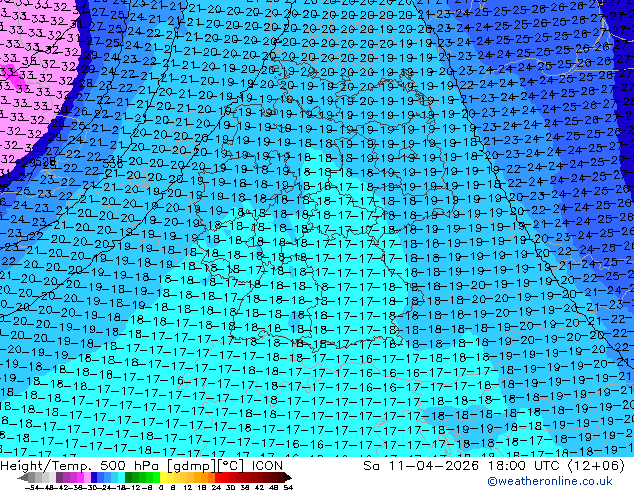Viewport: 634px width, 490px height.
Task: Click the '536' height contour label
Action: point(112,164)
